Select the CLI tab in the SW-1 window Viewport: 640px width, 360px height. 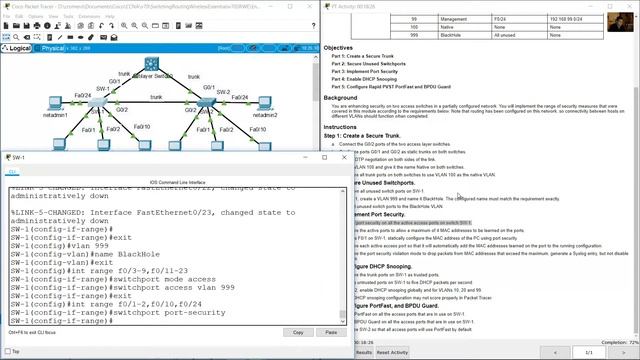12,172
